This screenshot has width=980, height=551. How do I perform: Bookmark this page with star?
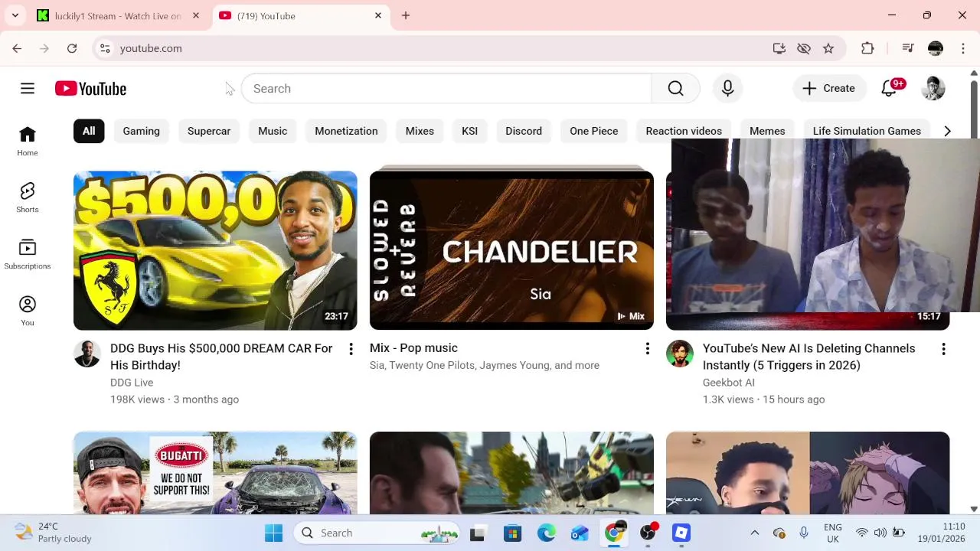pos(828,48)
